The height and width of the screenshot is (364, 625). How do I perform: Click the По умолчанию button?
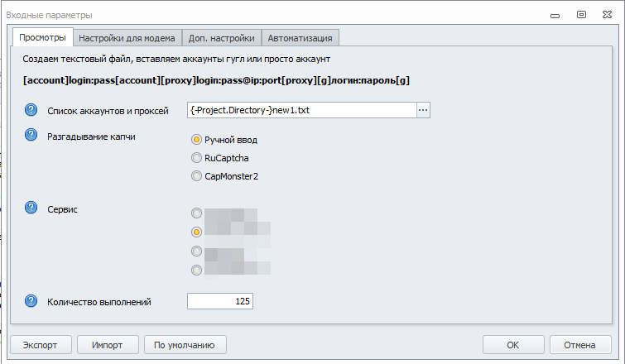(x=185, y=345)
